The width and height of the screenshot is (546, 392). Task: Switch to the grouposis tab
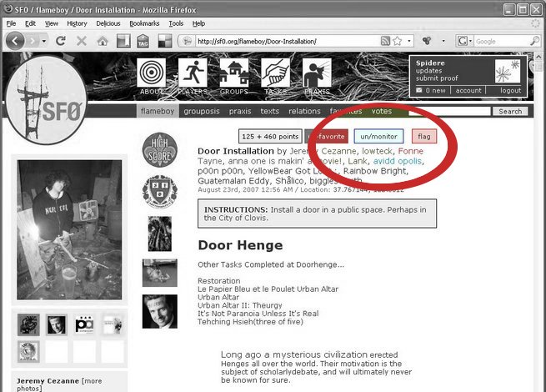click(x=202, y=111)
